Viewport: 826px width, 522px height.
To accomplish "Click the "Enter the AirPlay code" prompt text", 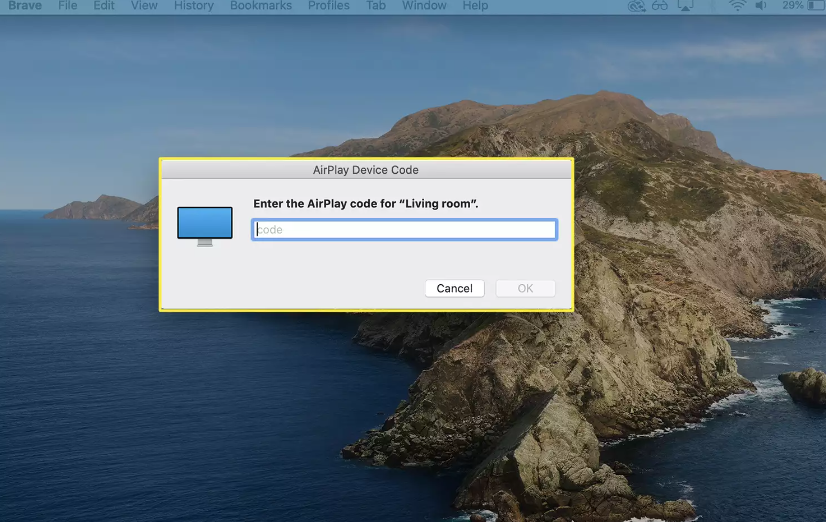I will coord(366,204).
